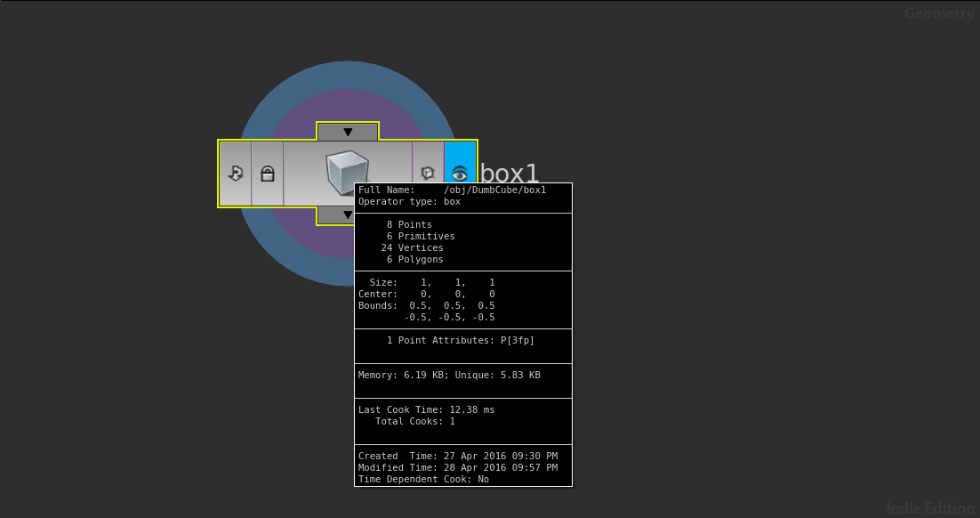Click the Memory 6.19 KB line
This screenshot has width=980, height=518.
(449, 376)
